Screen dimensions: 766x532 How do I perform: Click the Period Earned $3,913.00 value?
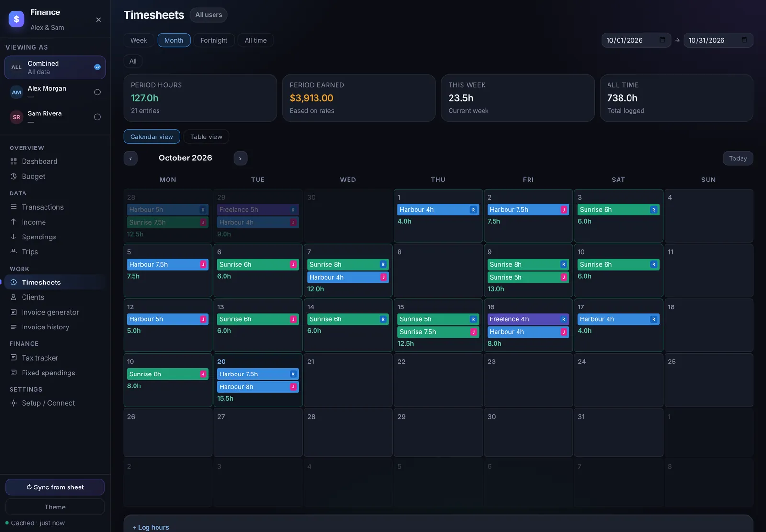pyautogui.click(x=311, y=98)
